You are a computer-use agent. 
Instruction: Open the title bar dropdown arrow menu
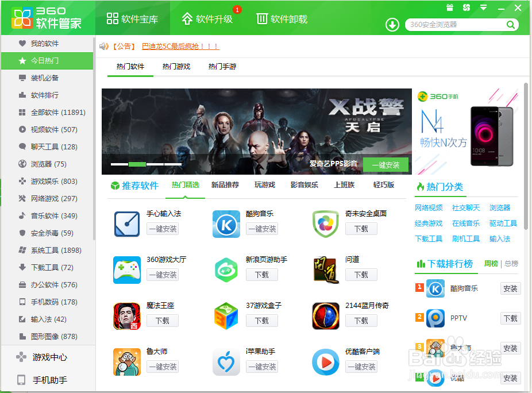point(483,7)
